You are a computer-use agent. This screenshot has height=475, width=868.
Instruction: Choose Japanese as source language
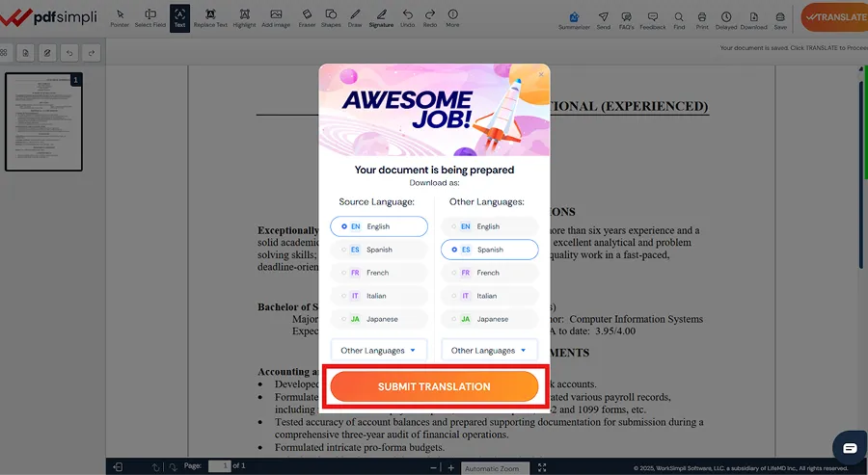tap(379, 319)
